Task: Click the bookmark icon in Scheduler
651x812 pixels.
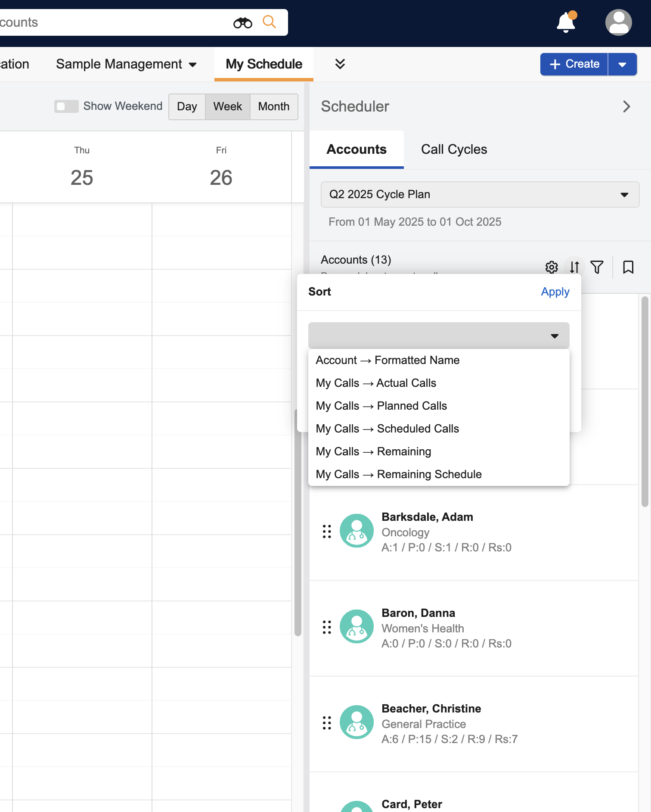Action: point(628,267)
